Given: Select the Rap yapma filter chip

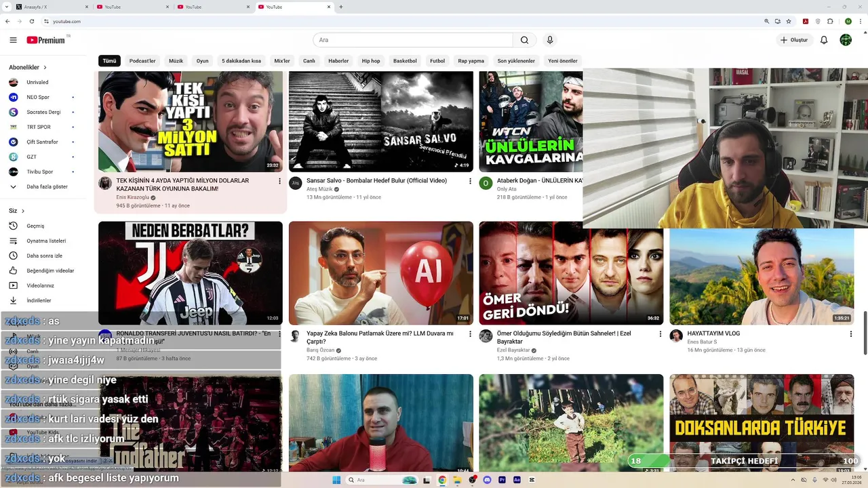Looking at the screenshot, I should pos(471,61).
